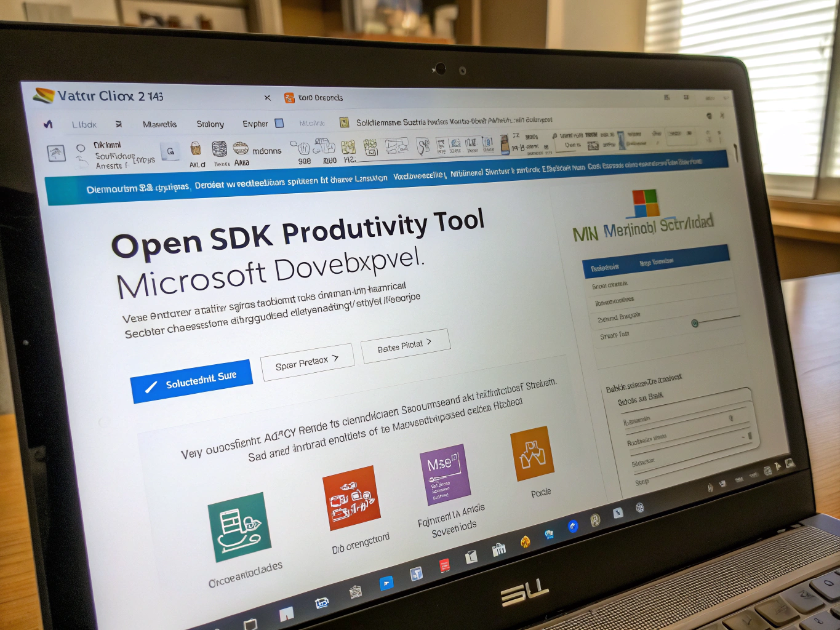
Task: Click the four-color Microsoft logo in the side panel
Action: pos(646,203)
